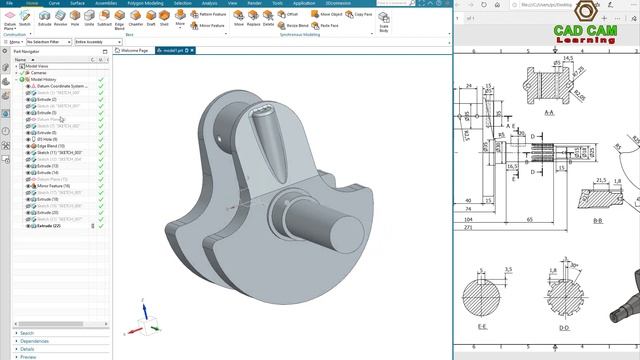Viewport: 640px width, 360px height.
Task: Open the Menu dropdown button
Action: [x=14, y=42]
